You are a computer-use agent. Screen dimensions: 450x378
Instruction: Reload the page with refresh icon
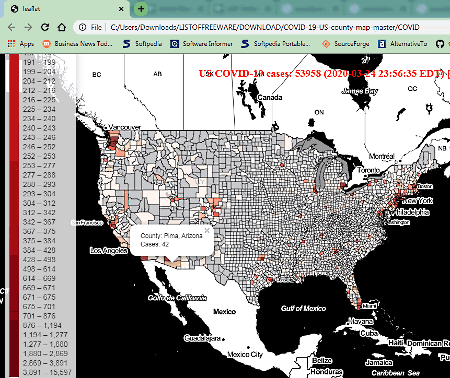[x=45, y=27]
